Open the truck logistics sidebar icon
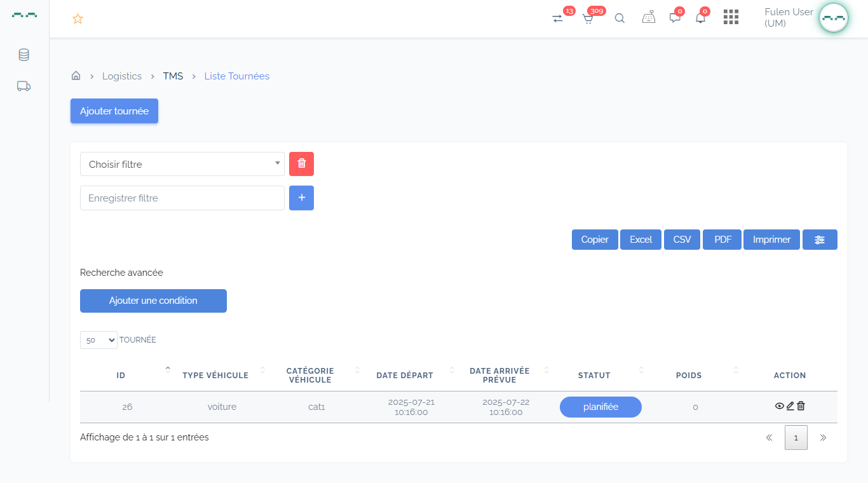 pos(24,86)
